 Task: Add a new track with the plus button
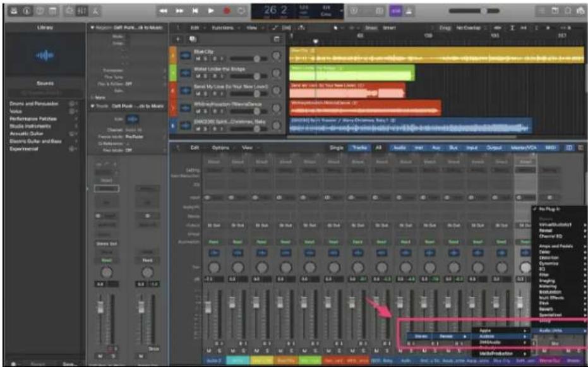pyautogui.click(x=177, y=39)
